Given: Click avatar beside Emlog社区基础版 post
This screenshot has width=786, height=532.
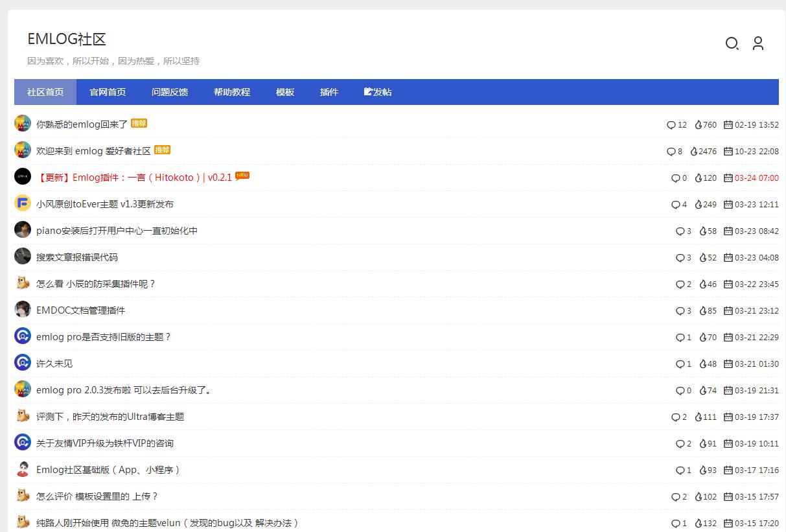Looking at the screenshot, I should [x=23, y=468].
